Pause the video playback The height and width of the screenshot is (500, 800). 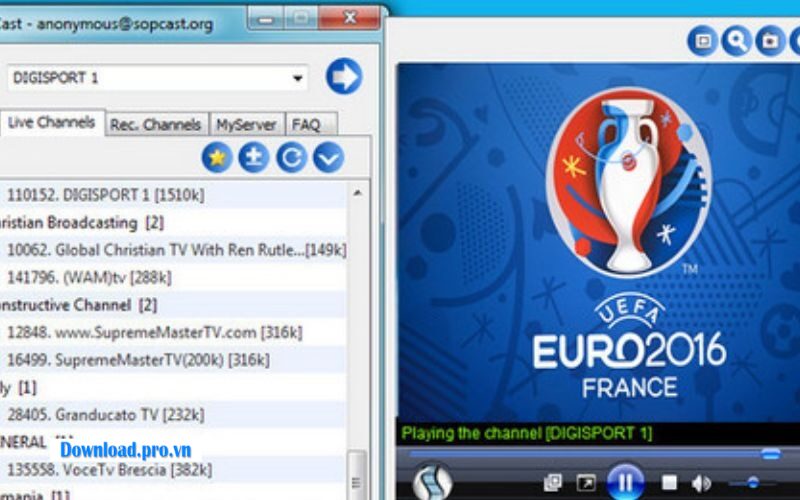(x=625, y=481)
